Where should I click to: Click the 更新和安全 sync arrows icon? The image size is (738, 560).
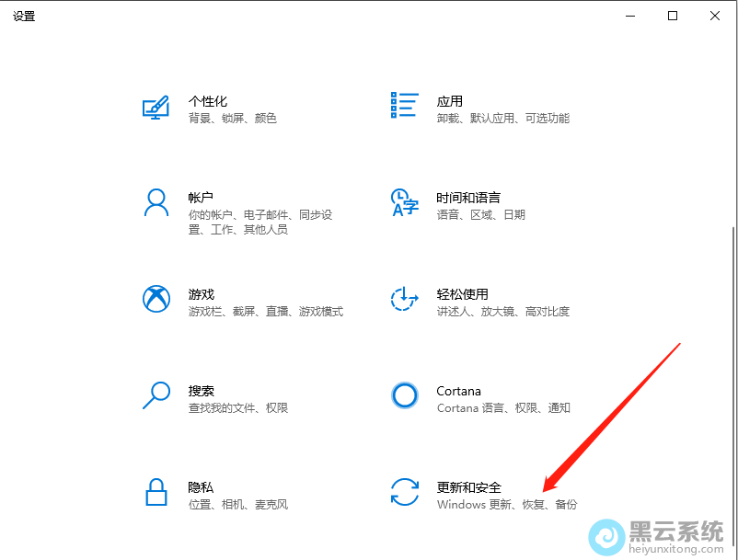click(405, 492)
